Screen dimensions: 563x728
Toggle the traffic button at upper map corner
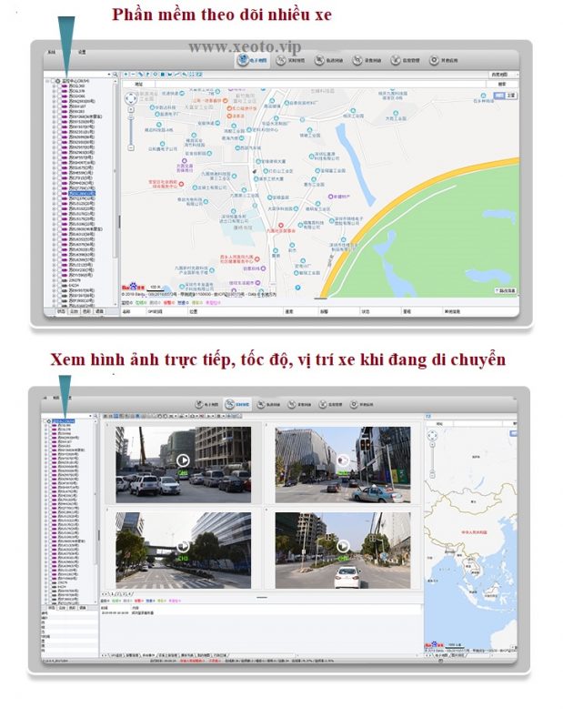(505, 290)
